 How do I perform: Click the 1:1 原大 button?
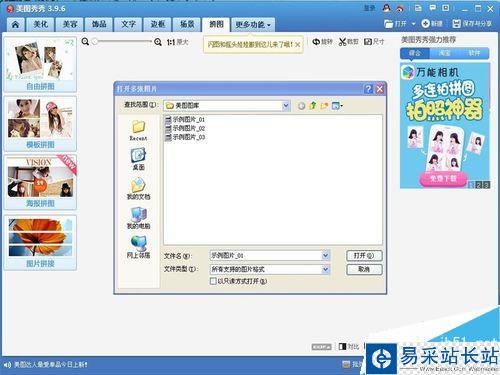click(178, 42)
